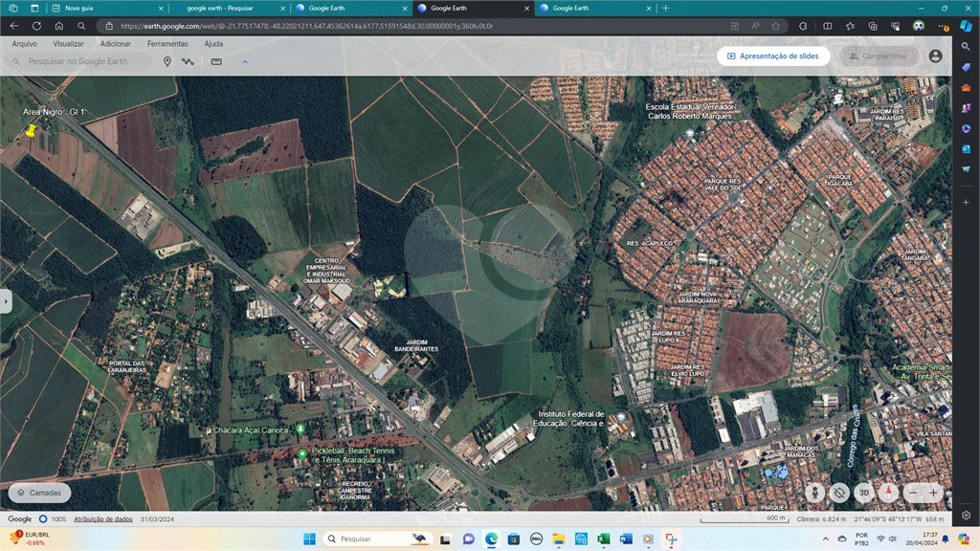
Task: Open File Explorer from the taskbar
Action: pyautogui.click(x=558, y=539)
